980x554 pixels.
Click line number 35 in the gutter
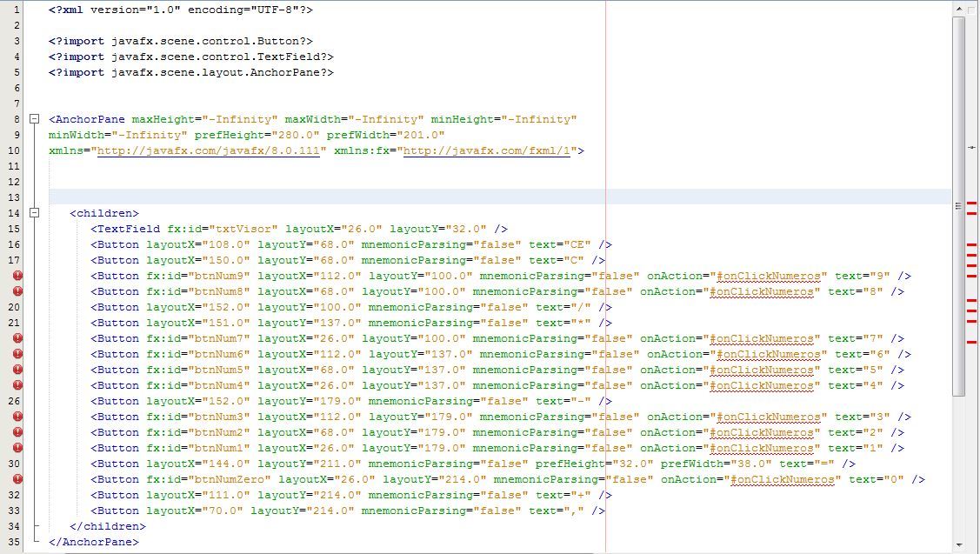point(14,542)
